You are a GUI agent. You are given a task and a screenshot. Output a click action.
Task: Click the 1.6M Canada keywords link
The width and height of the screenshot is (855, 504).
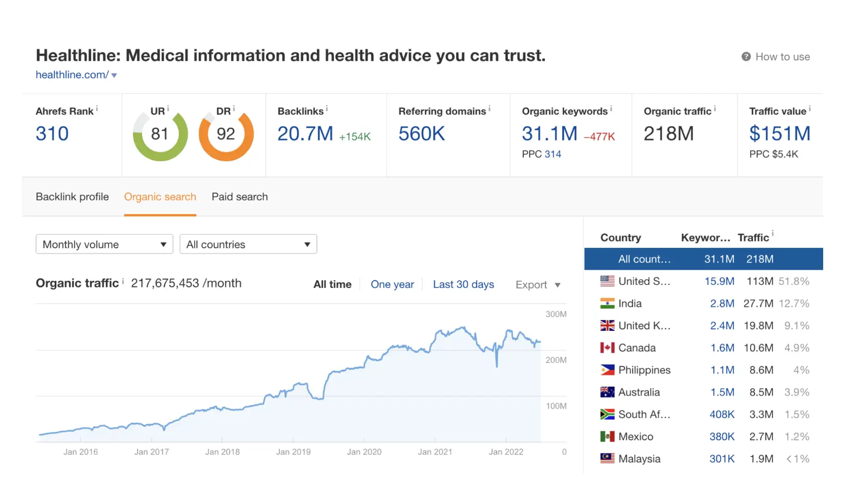[722, 348]
